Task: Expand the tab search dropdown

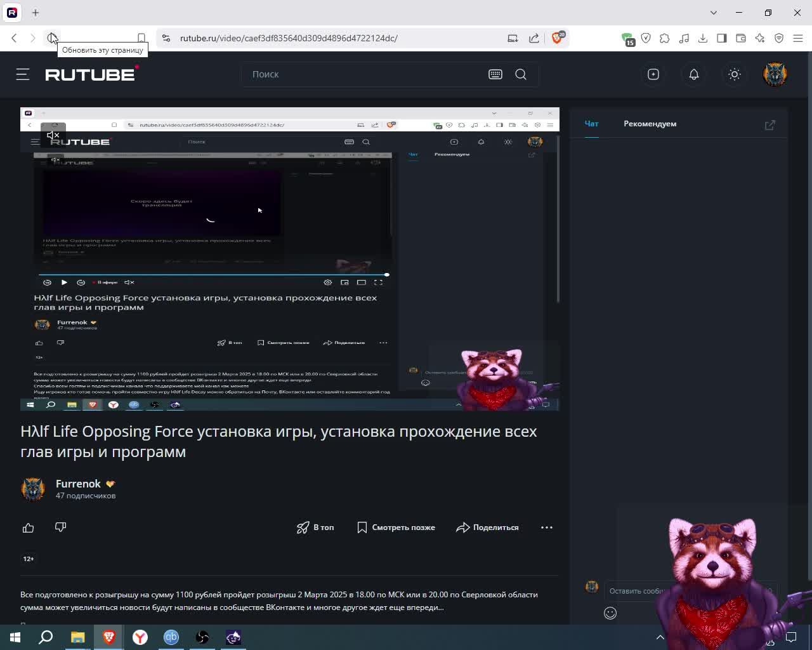Action: [x=714, y=12]
